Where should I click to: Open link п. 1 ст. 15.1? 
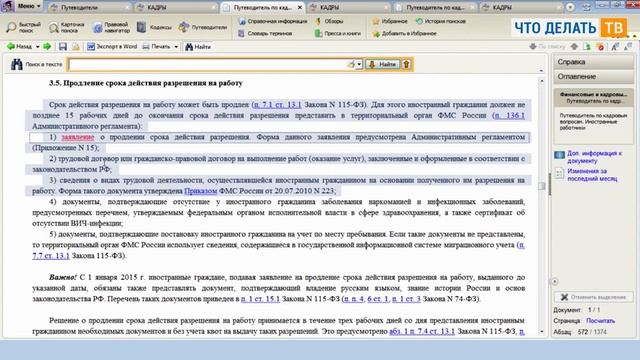[260, 299]
